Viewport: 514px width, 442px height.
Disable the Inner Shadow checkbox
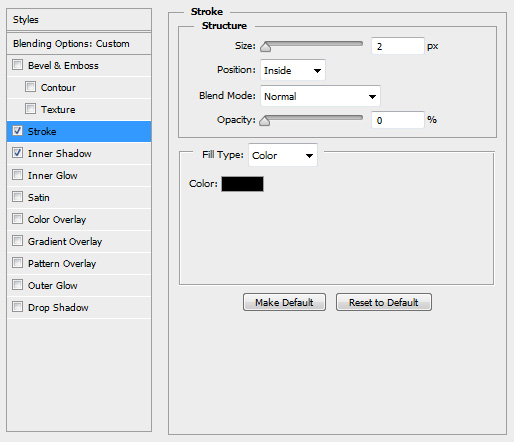[x=17, y=153]
